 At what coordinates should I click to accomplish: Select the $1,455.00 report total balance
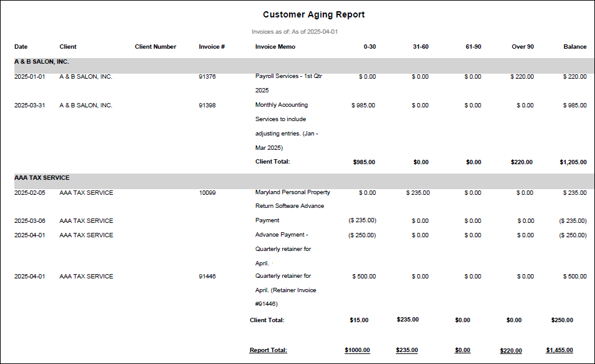[559, 350]
